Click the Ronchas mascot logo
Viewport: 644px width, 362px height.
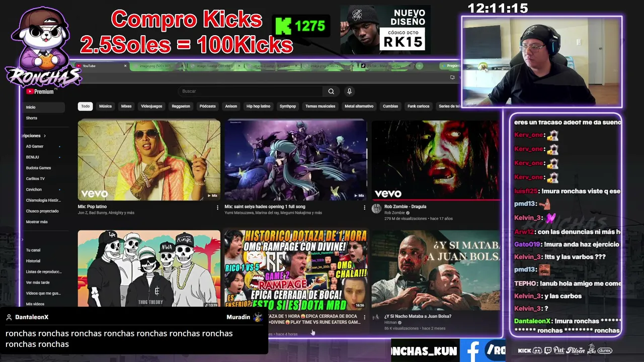44,47
